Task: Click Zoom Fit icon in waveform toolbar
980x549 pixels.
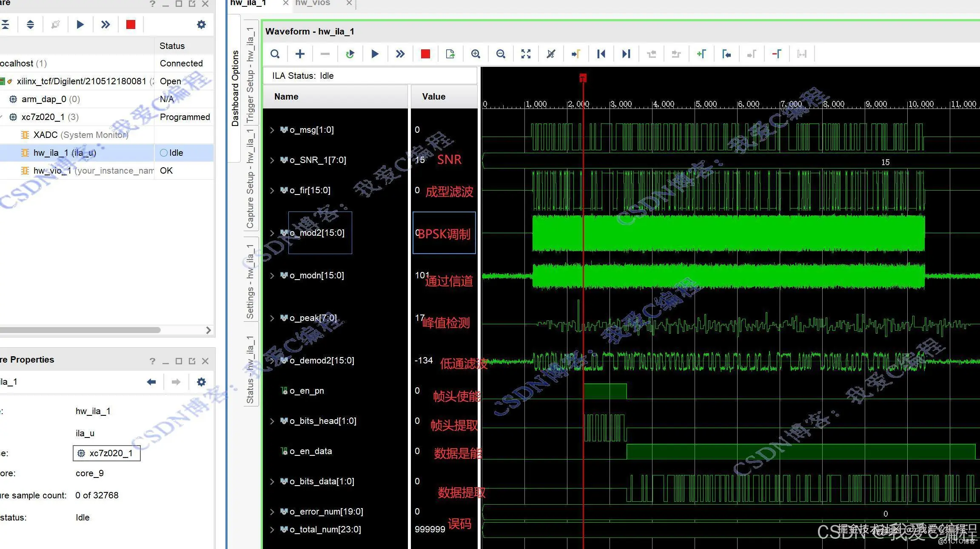Action: 526,54
